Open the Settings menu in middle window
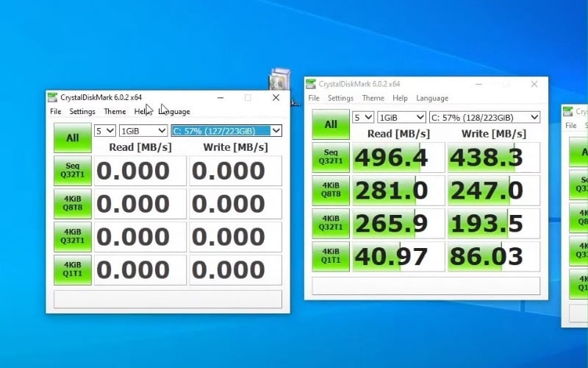The width and height of the screenshot is (588, 368). coord(340,98)
